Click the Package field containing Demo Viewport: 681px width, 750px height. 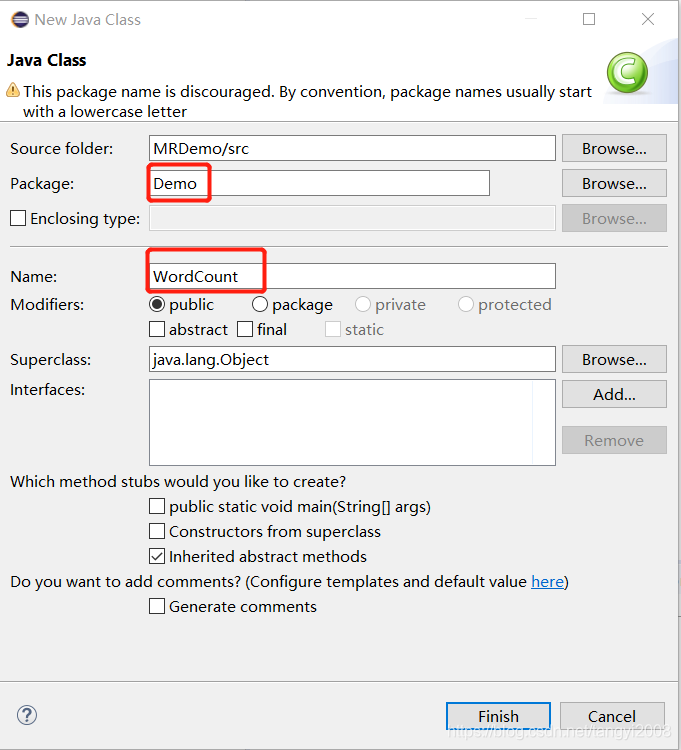[319, 183]
